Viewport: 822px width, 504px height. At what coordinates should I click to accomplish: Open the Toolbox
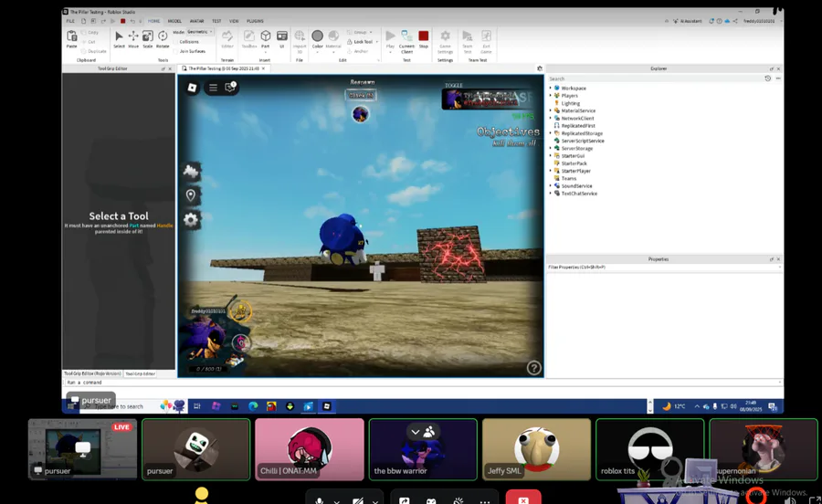click(249, 39)
